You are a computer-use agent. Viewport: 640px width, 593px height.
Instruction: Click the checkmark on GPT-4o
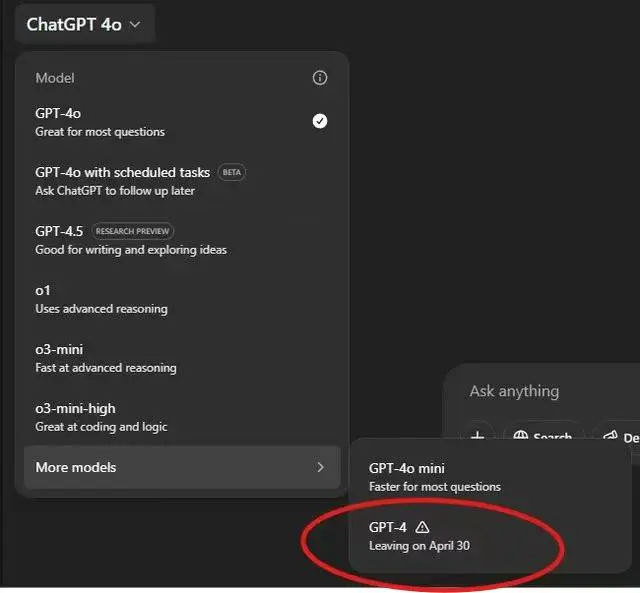click(320, 121)
